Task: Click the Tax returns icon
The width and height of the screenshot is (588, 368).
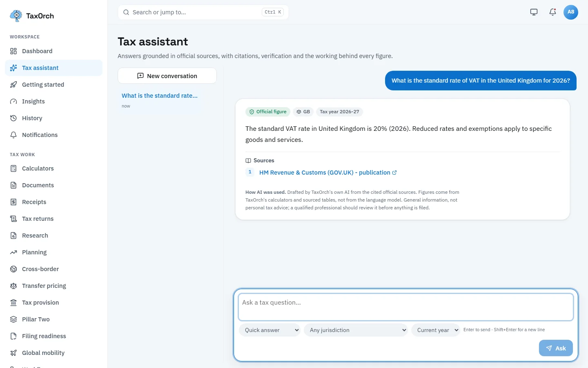Action: pyautogui.click(x=13, y=219)
